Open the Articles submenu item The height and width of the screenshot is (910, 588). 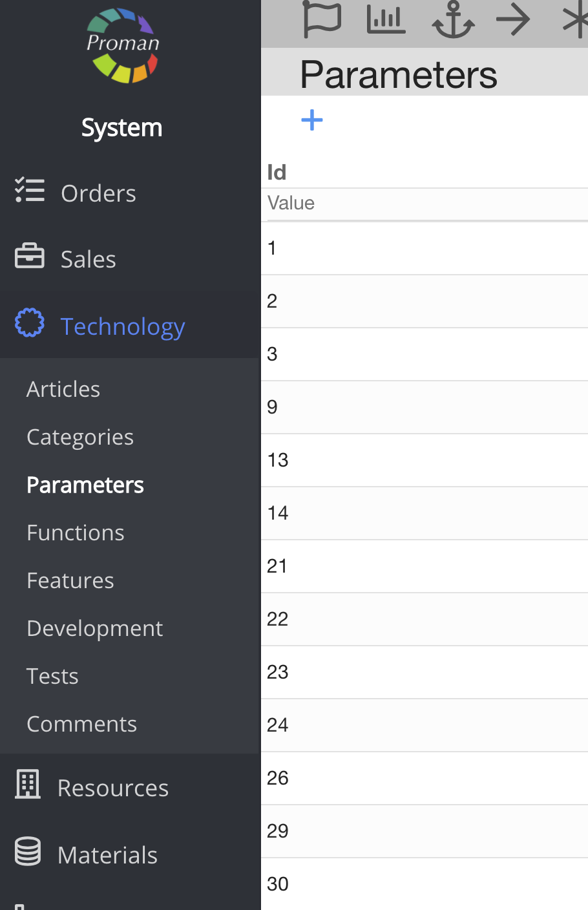tap(63, 389)
